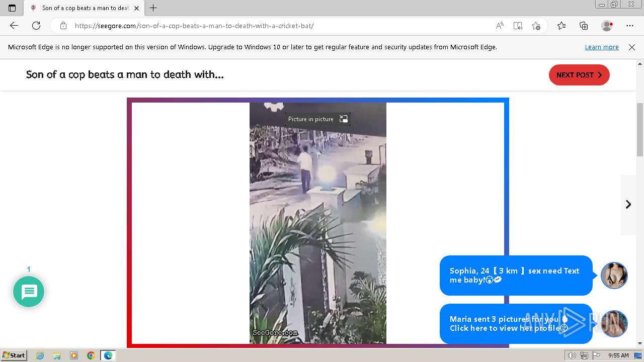Click the video player frame
The width and height of the screenshot is (644, 362).
click(x=318, y=223)
